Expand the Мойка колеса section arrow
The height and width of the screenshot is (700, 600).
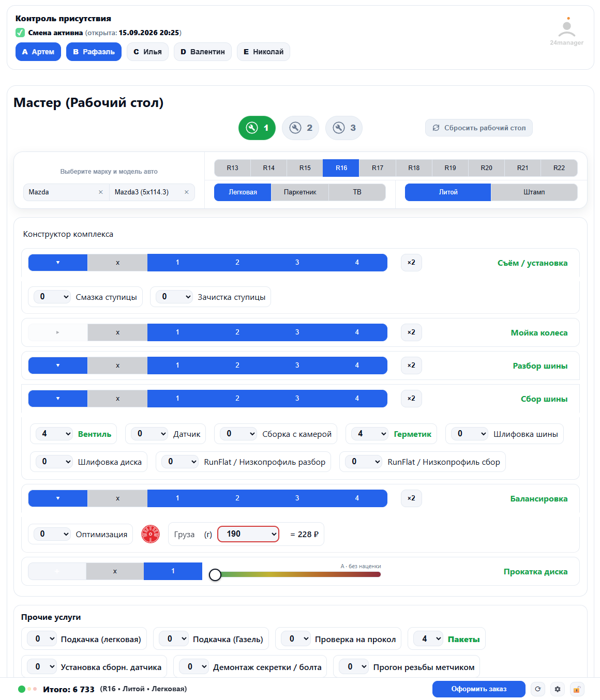point(57,332)
